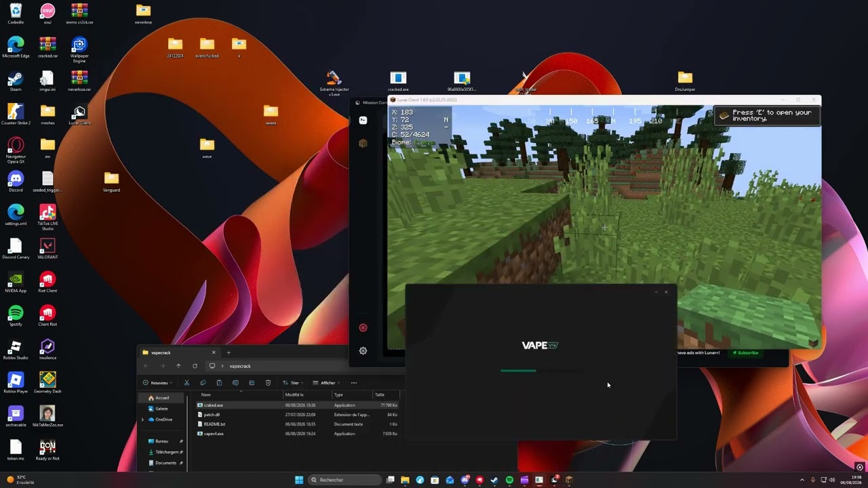
Task: Click the vapecrack address bar path
Action: pyautogui.click(x=240, y=366)
